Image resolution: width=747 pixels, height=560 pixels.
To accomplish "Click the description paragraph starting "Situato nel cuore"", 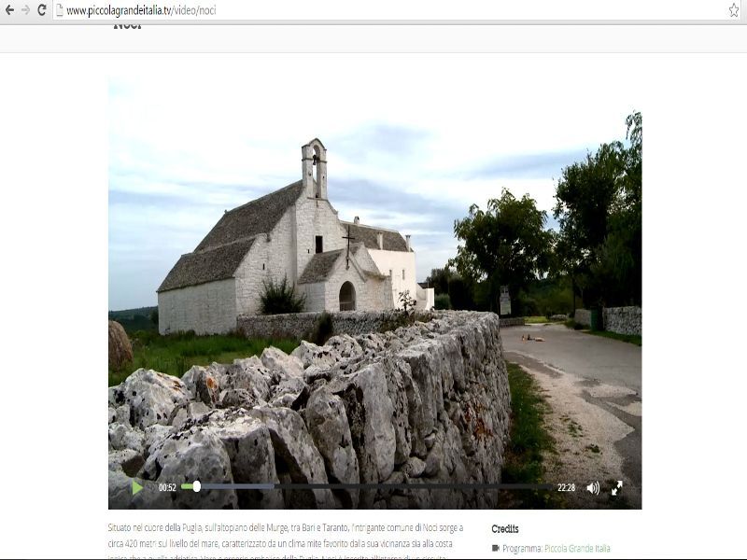I will pyautogui.click(x=286, y=540).
